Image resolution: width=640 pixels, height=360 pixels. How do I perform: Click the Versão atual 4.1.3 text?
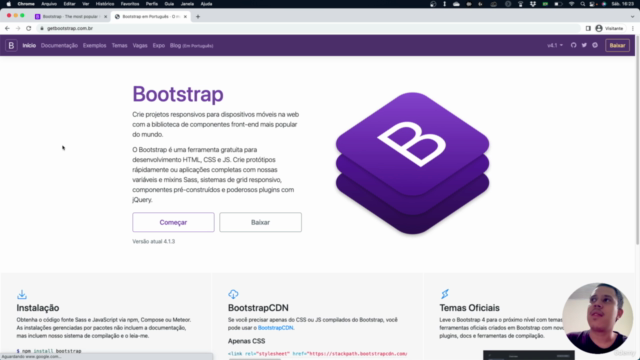153,241
